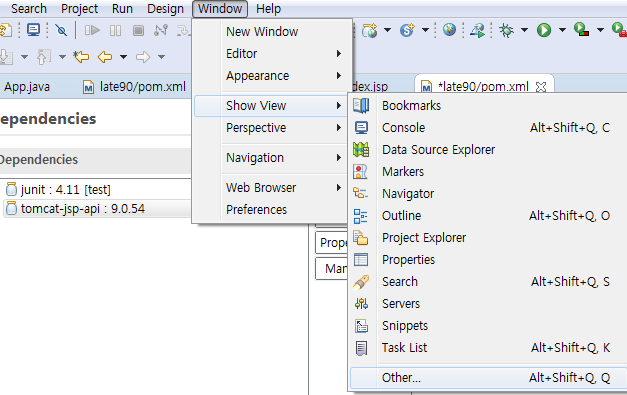The image size is (627, 395).
Task: Click the Back navigation arrow
Action: point(105,57)
